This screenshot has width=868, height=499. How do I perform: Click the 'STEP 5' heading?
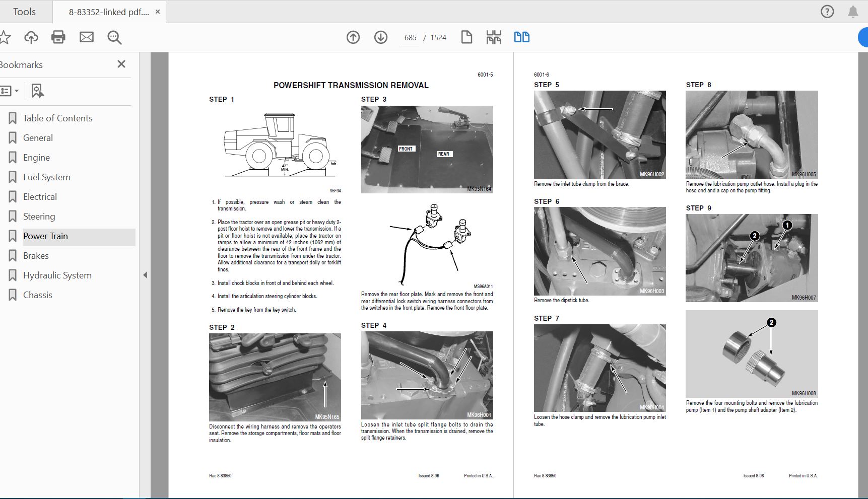pyautogui.click(x=547, y=85)
